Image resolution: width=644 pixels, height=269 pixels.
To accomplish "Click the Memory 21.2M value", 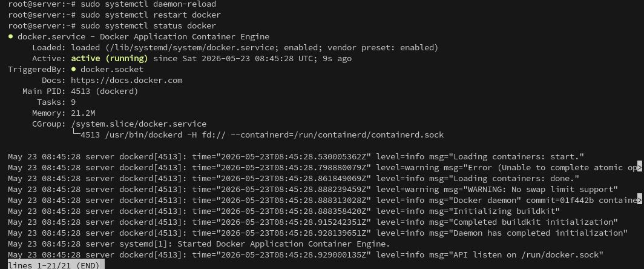I will [x=83, y=113].
